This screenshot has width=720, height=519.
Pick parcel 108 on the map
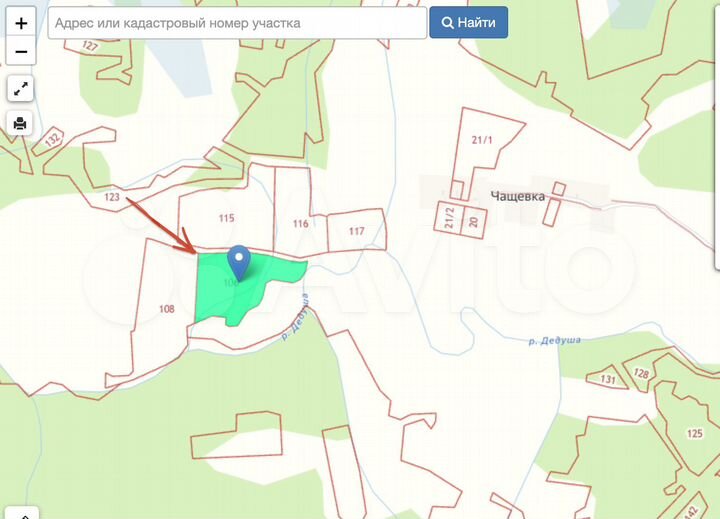pyautogui.click(x=166, y=309)
